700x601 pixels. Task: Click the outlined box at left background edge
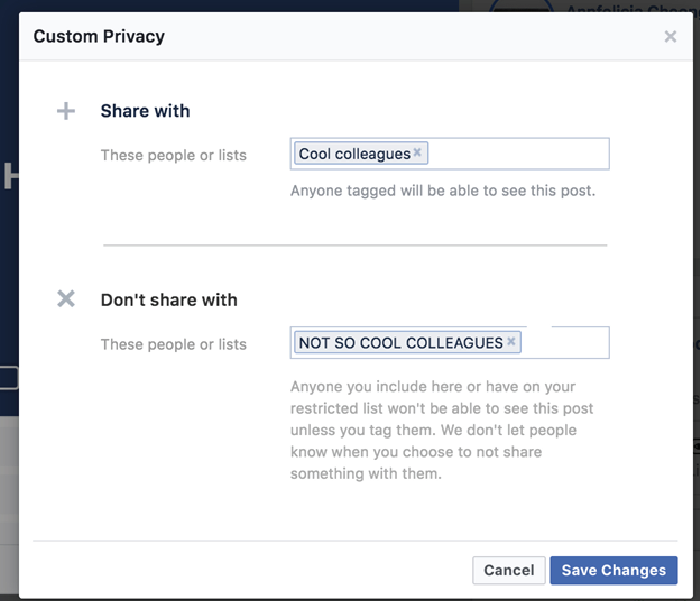click(x=8, y=377)
